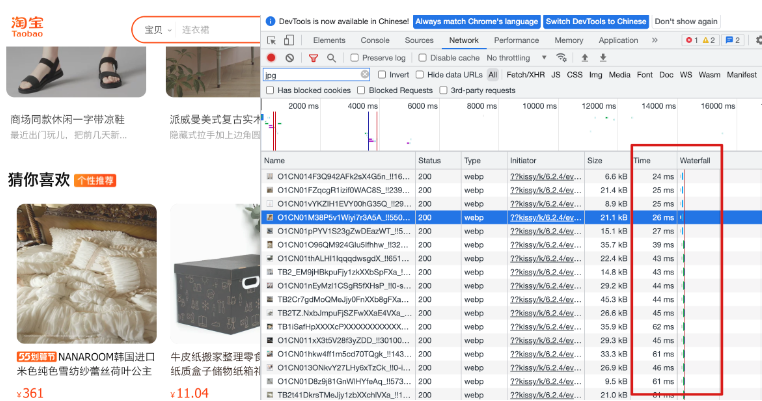Tick the Hide data URLs checkbox
Viewport: 762px width, 401px height.
click(x=421, y=75)
